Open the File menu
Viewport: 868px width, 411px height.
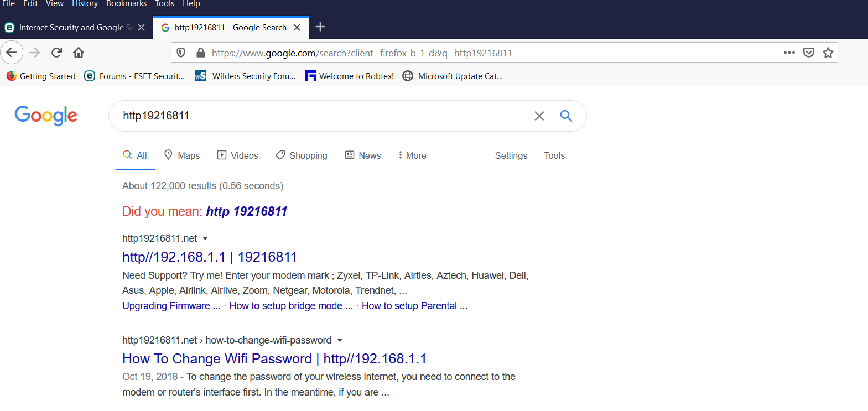[x=8, y=4]
